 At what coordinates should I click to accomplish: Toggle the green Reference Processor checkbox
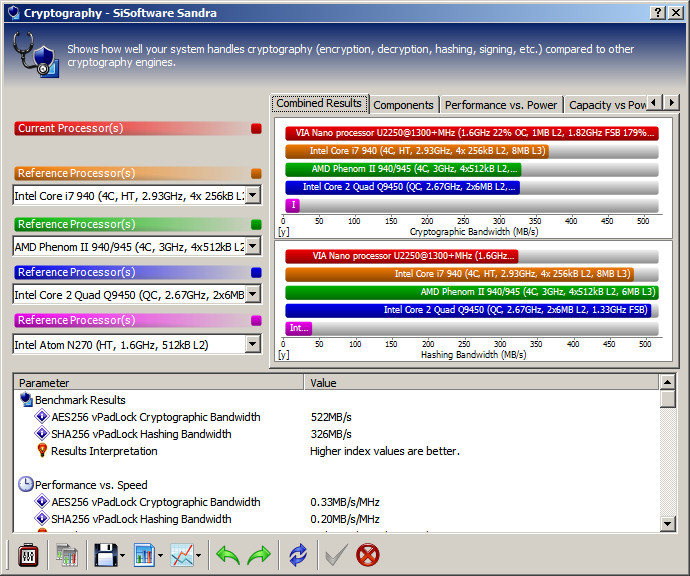click(x=256, y=224)
